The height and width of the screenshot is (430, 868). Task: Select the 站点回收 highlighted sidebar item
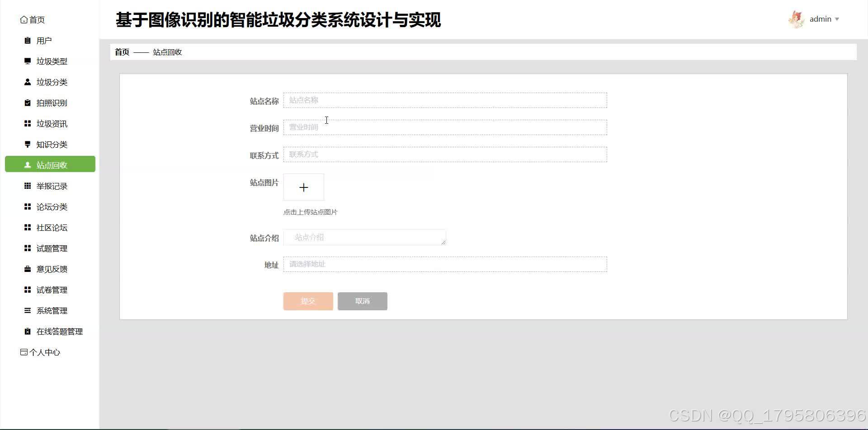(x=50, y=164)
